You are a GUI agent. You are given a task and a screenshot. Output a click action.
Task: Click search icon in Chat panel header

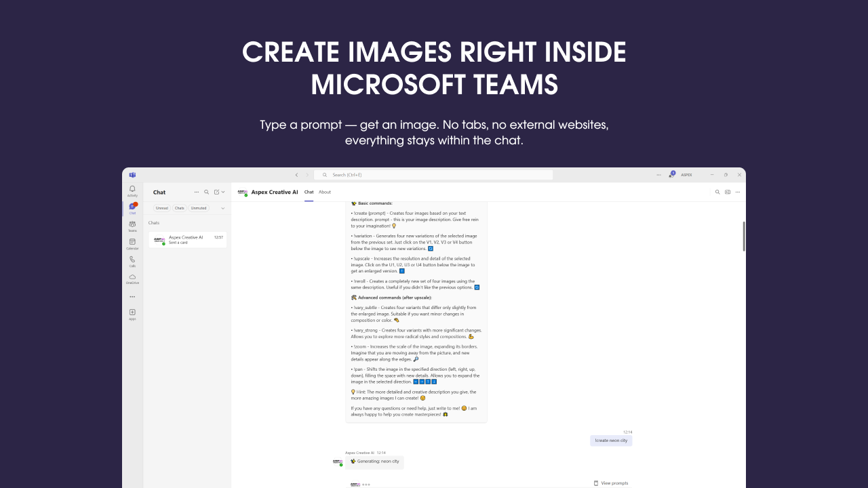pyautogui.click(x=207, y=192)
